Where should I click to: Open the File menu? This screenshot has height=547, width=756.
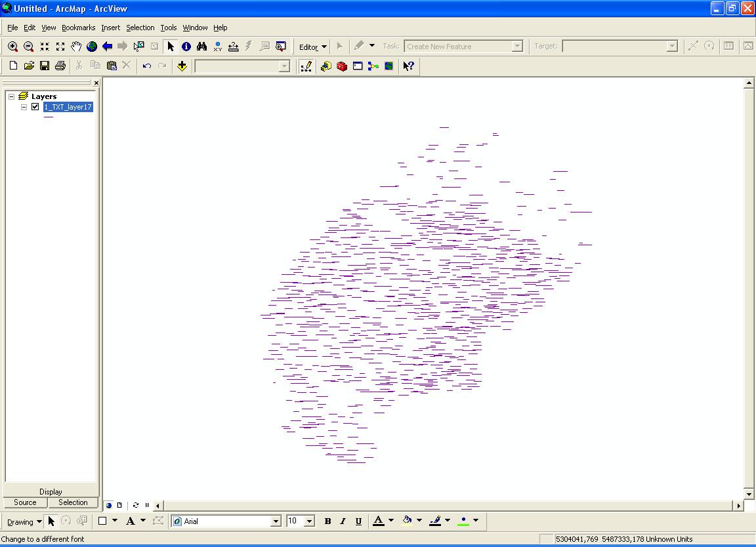point(12,28)
